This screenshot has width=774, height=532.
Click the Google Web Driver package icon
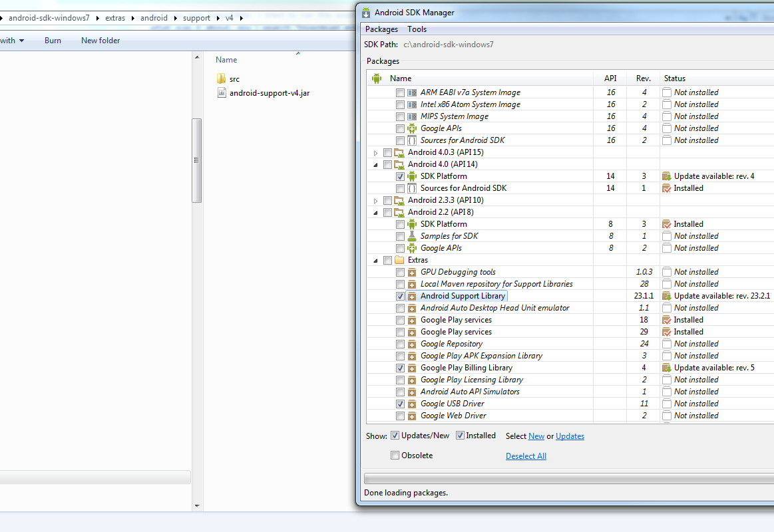tap(412, 416)
